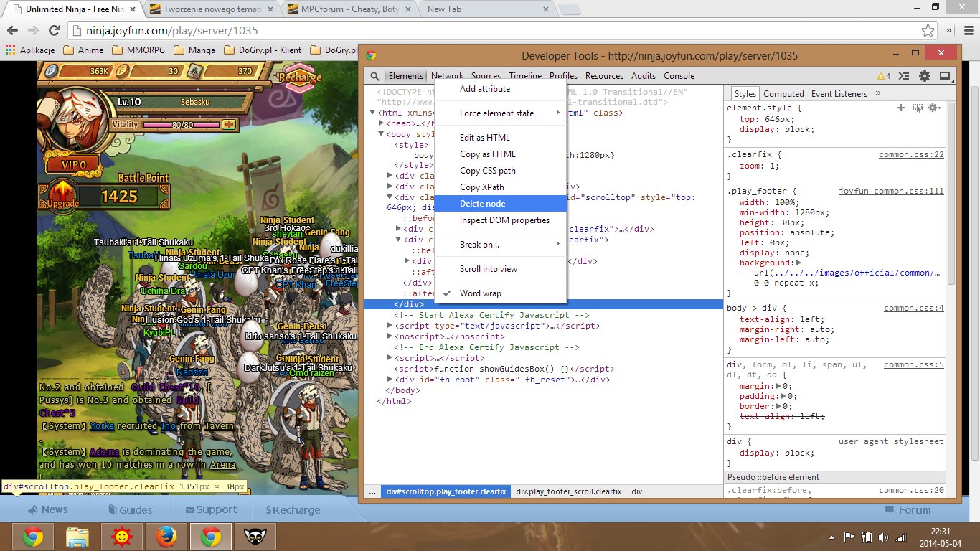This screenshot has width=980, height=551.
Task: Click the Vitality plus button in game
Action: [229, 124]
